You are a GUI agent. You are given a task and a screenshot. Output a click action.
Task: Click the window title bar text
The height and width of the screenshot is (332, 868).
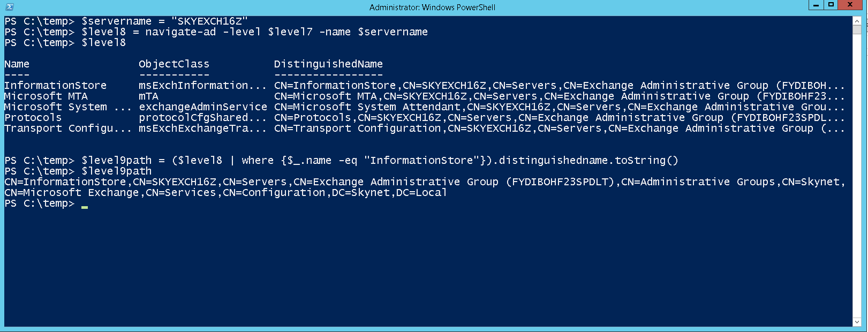pyautogui.click(x=432, y=7)
